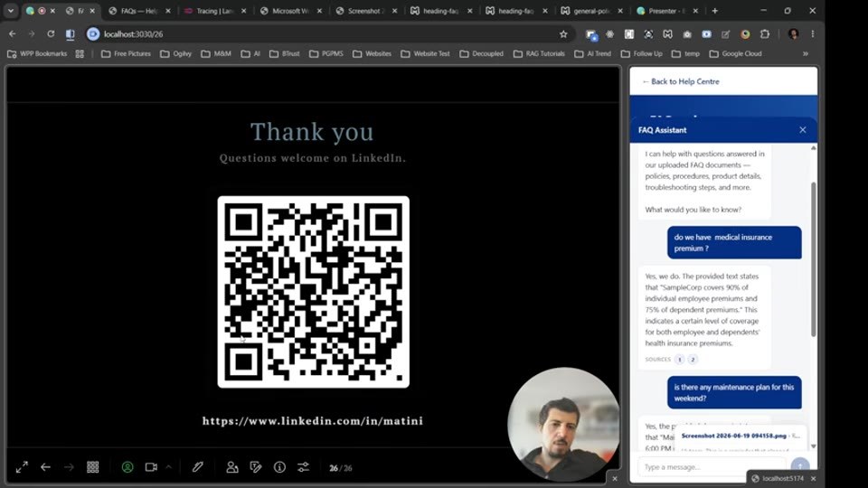Go to previous slide with left arrow
Viewport: 868px width, 488px height.
pyautogui.click(x=45, y=467)
